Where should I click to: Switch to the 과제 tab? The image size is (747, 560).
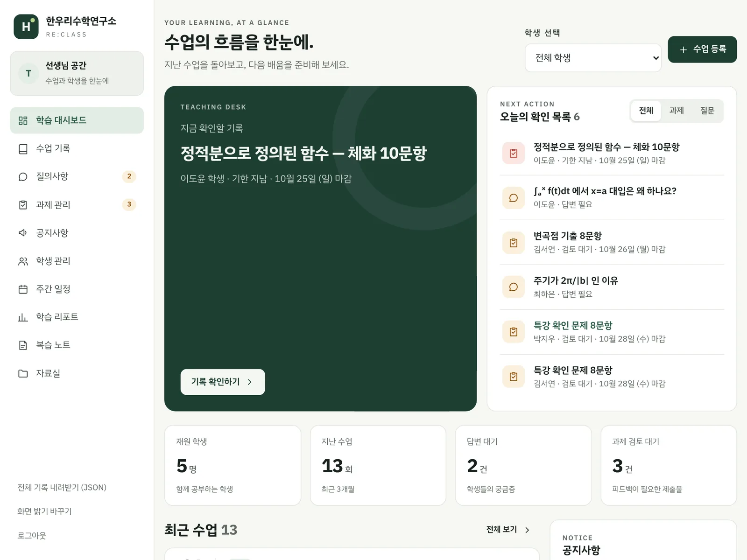(x=677, y=111)
